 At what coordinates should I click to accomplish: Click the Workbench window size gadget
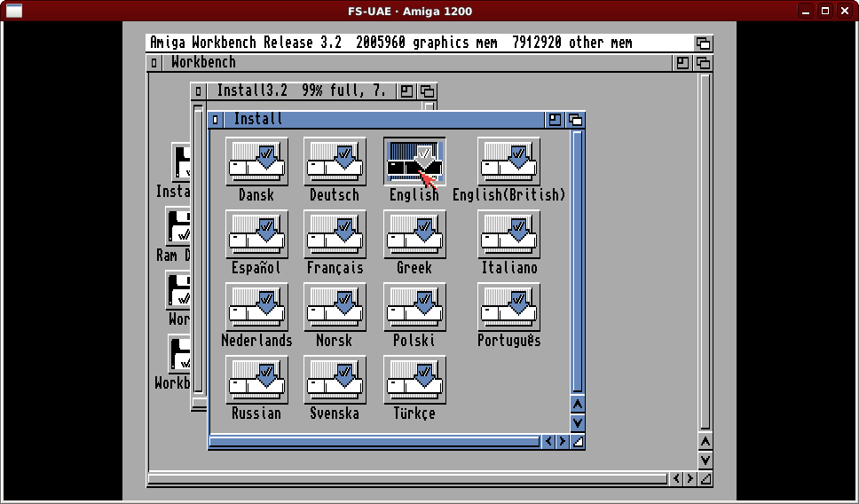pyautogui.click(x=705, y=479)
